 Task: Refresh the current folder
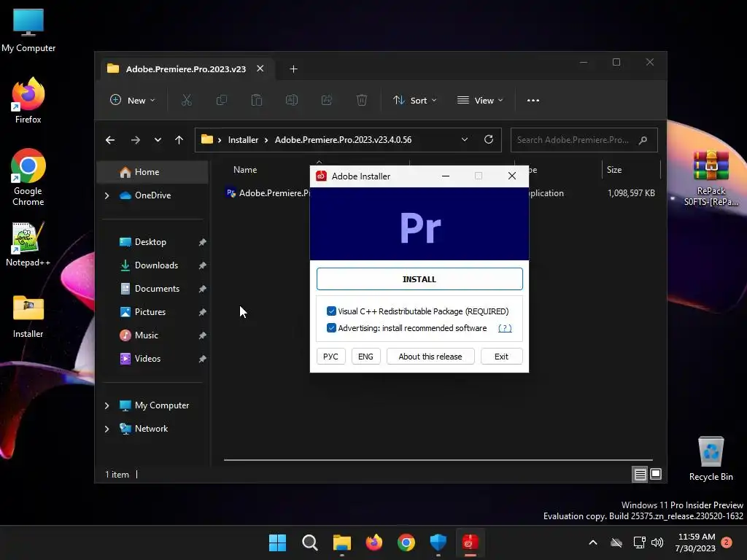(x=488, y=139)
